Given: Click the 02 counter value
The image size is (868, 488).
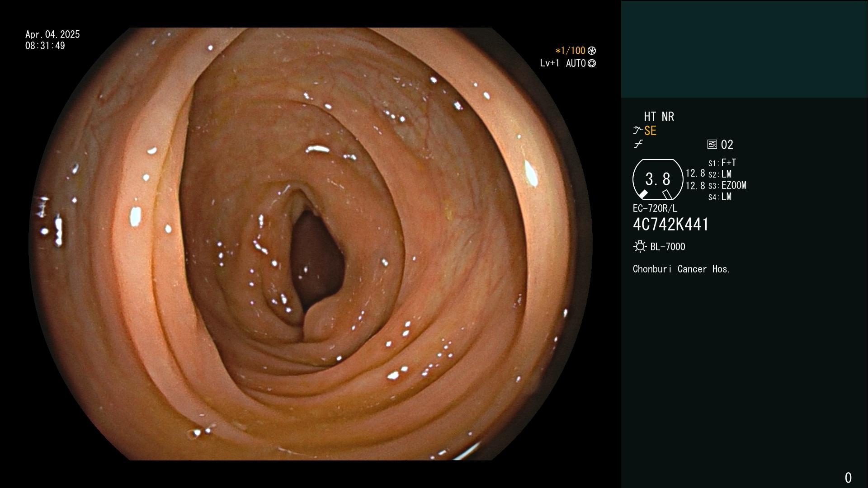Looking at the screenshot, I should [727, 145].
